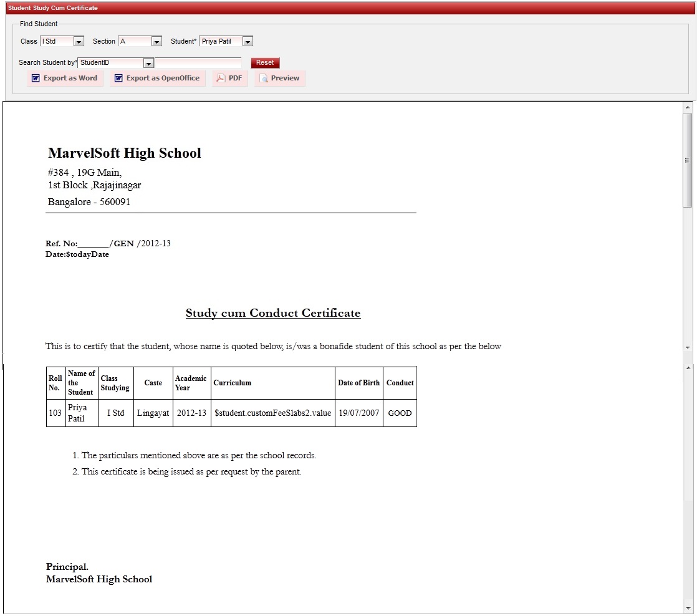Expand the Section dropdown showing A

[156, 42]
